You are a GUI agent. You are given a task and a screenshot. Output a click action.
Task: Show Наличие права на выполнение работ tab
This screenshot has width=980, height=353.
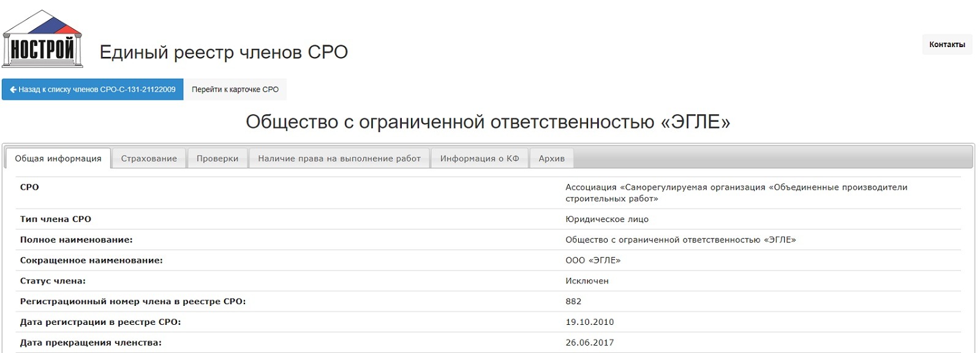(x=339, y=158)
